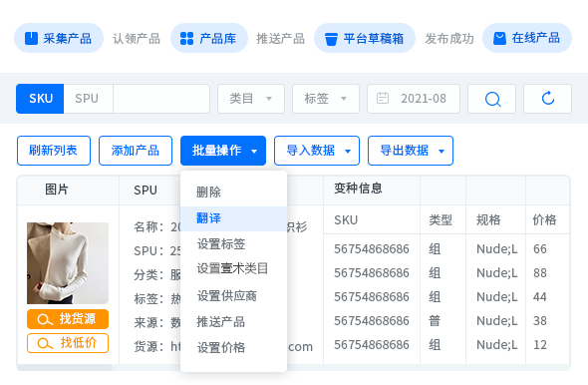The height and width of the screenshot is (385, 588).
Task: Click the 添加产品 button
Action: (136, 151)
